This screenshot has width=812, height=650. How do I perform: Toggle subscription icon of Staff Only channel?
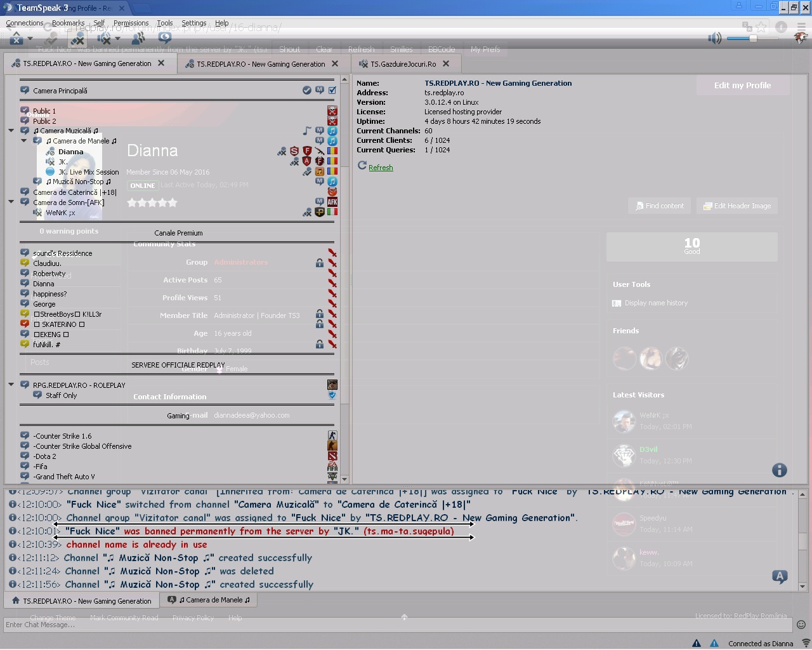37,395
